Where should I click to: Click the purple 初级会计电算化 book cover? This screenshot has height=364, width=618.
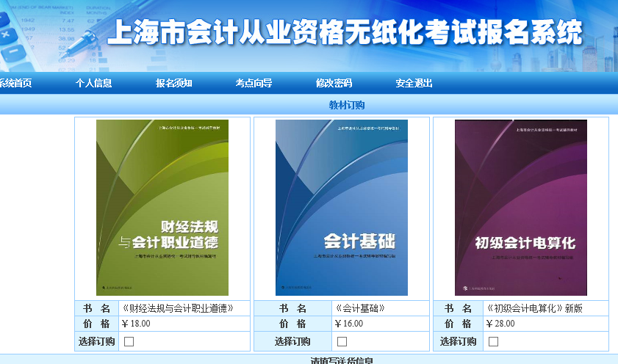[521, 208]
